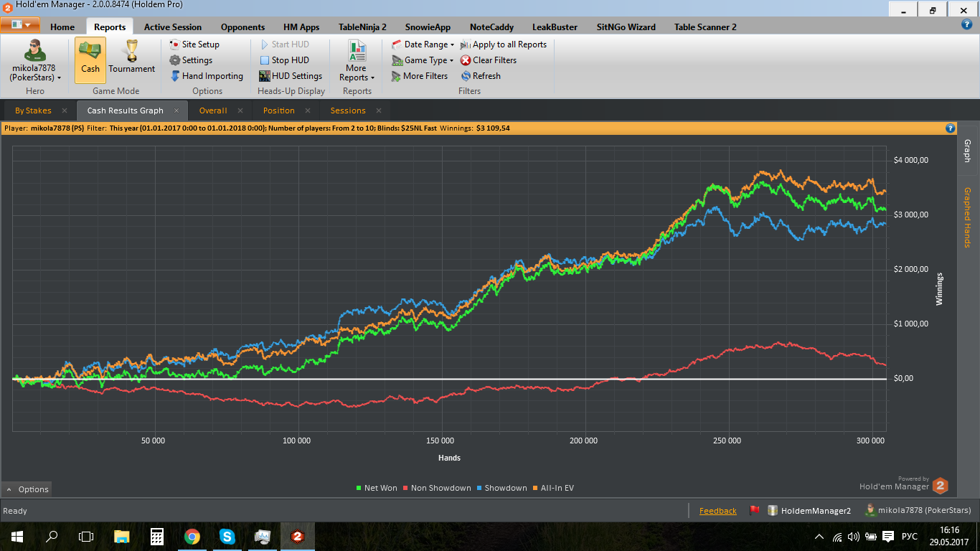Open the SnowieApp tab
Viewport: 980px width, 551px height.
click(x=428, y=27)
